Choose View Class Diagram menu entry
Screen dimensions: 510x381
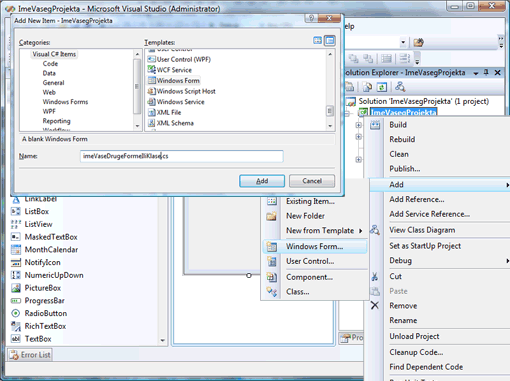pos(422,230)
